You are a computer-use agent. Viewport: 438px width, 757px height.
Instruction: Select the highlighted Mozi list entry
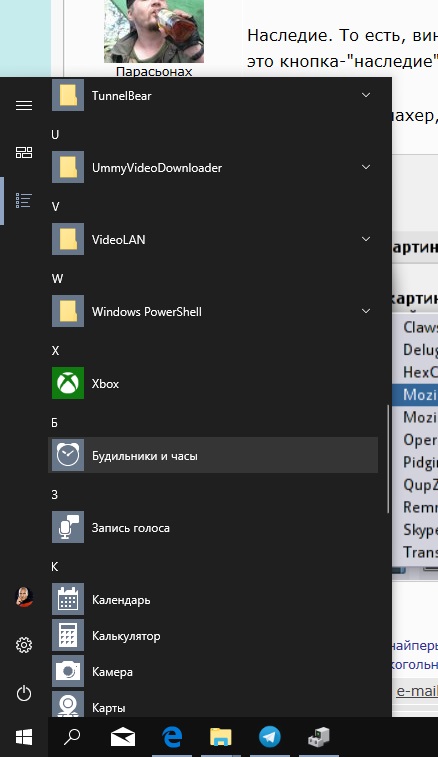click(x=415, y=394)
